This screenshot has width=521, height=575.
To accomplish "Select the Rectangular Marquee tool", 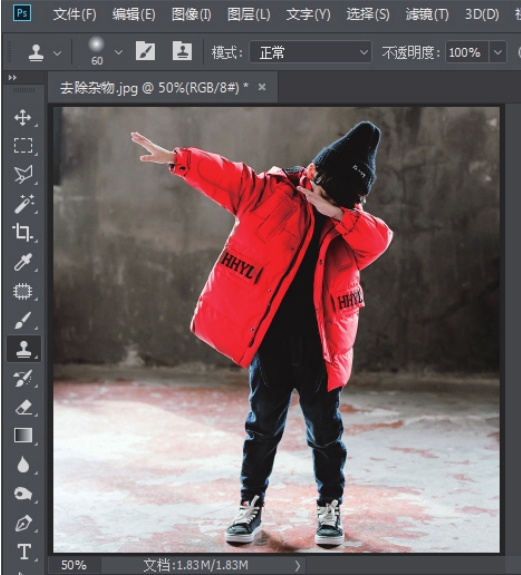I will [23, 146].
